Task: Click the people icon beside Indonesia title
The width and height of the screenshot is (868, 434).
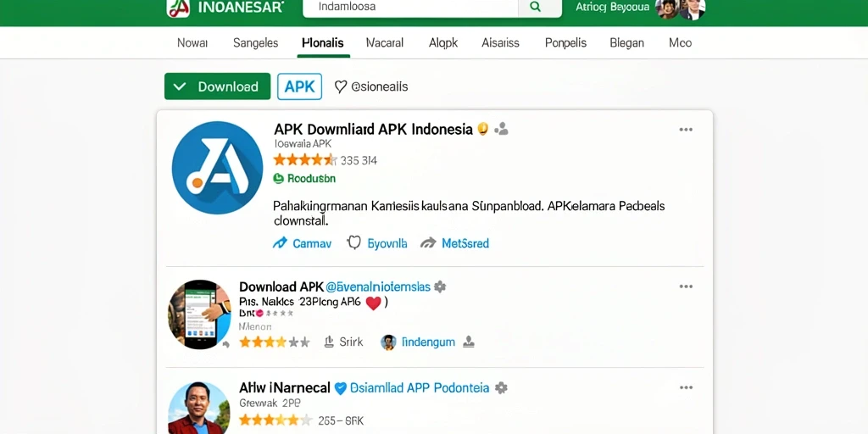Action: 502,129
